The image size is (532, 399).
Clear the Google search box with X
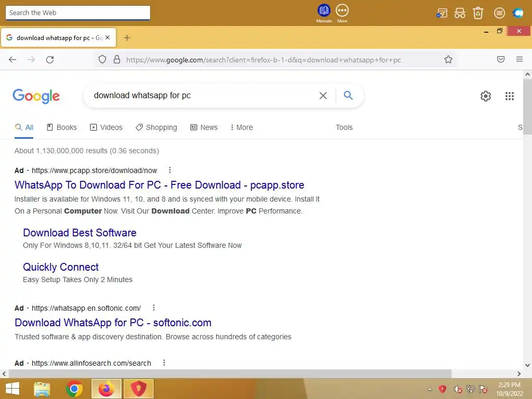pos(323,96)
